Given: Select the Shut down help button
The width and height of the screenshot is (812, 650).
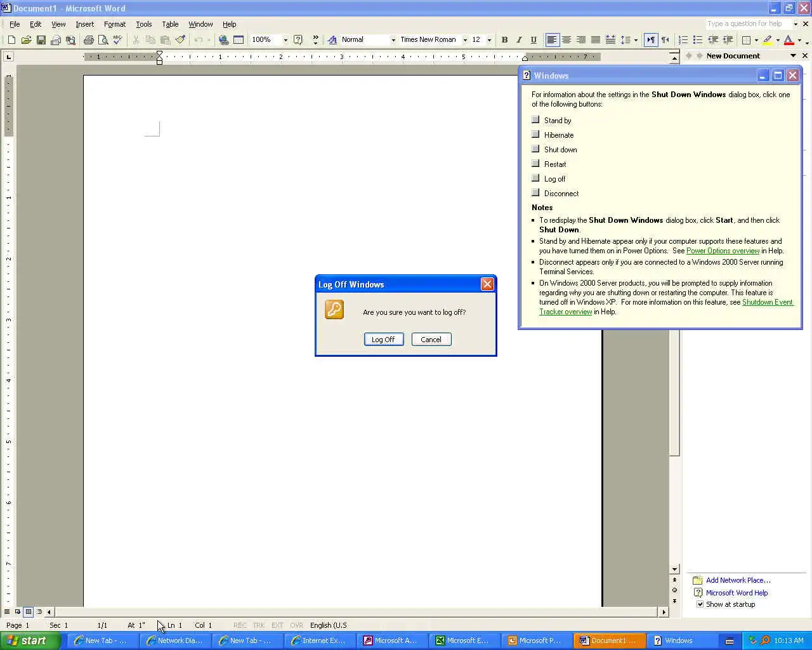Looking at the screenshot, I should (x=535, y=149).
